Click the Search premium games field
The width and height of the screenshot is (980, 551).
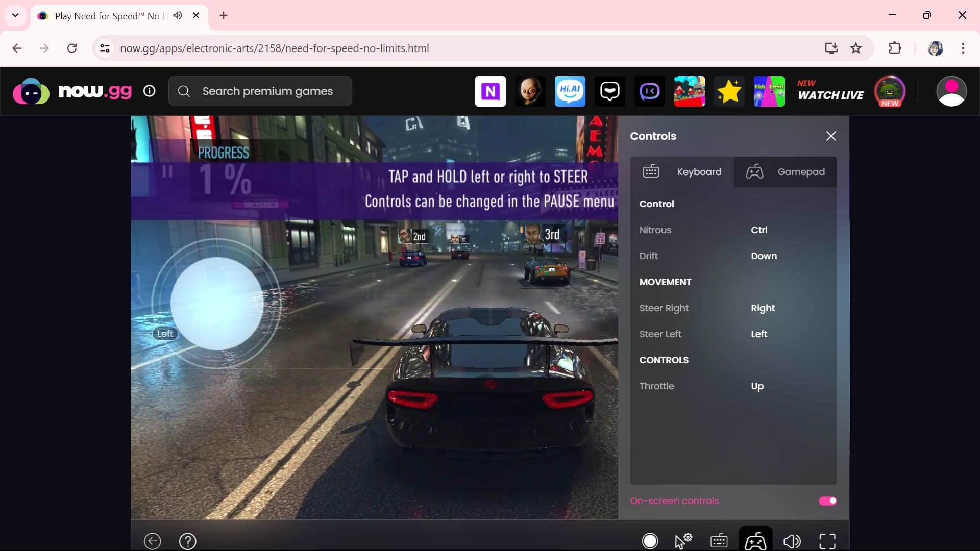[267, 91]
